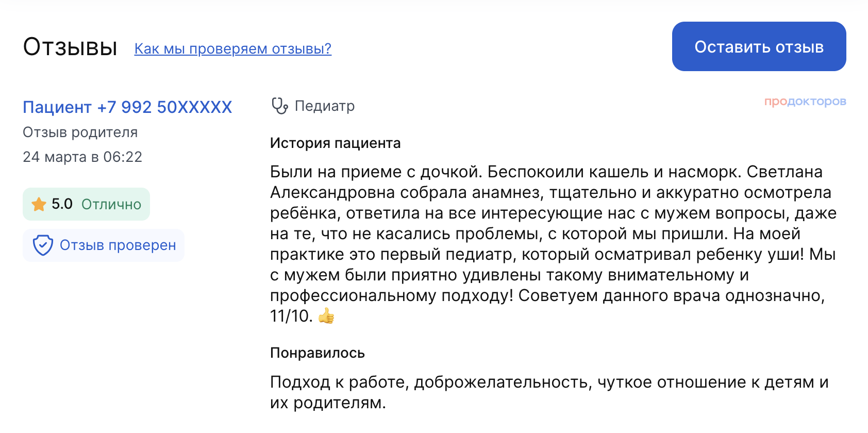Click the 5.0 rating score

click(62, 204)
